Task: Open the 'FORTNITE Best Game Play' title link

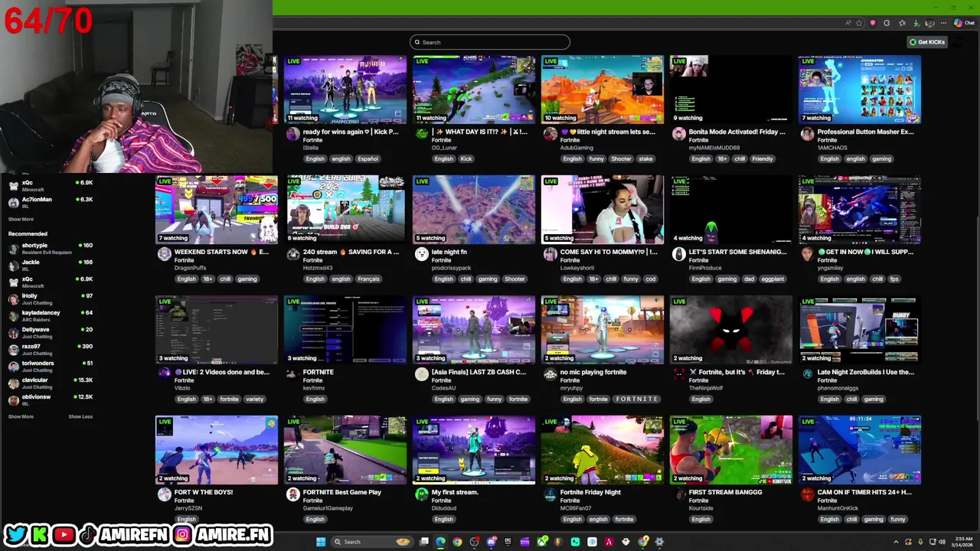Action: [x=342, y=492]
